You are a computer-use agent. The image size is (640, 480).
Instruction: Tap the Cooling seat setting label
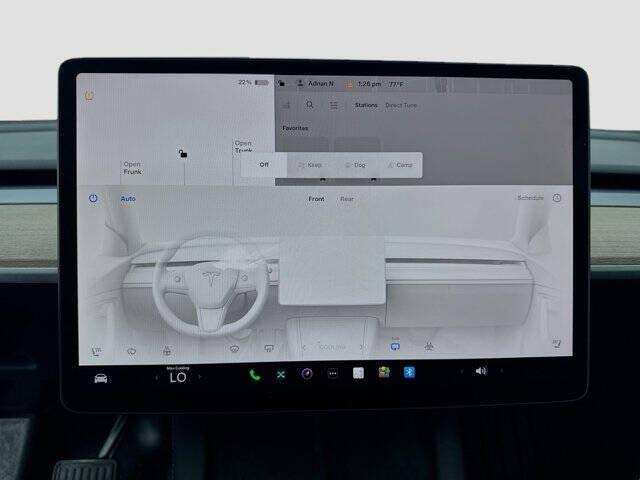(333, 347)
